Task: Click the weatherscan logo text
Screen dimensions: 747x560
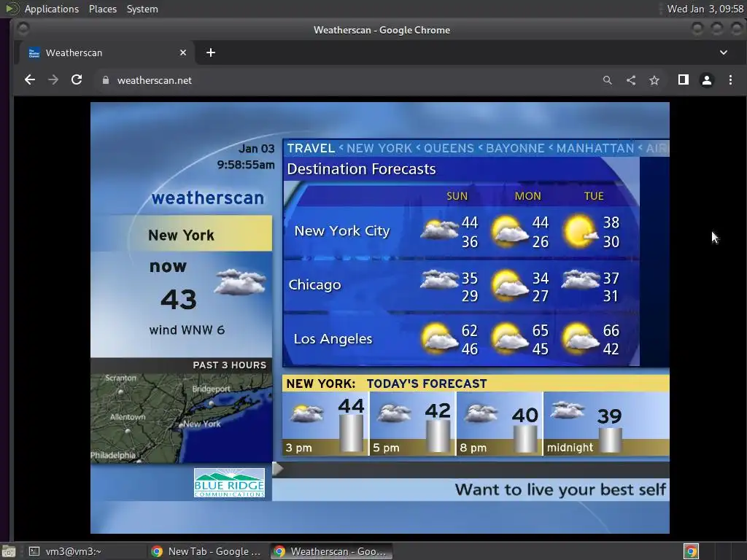Action: (x=208, y=198)
